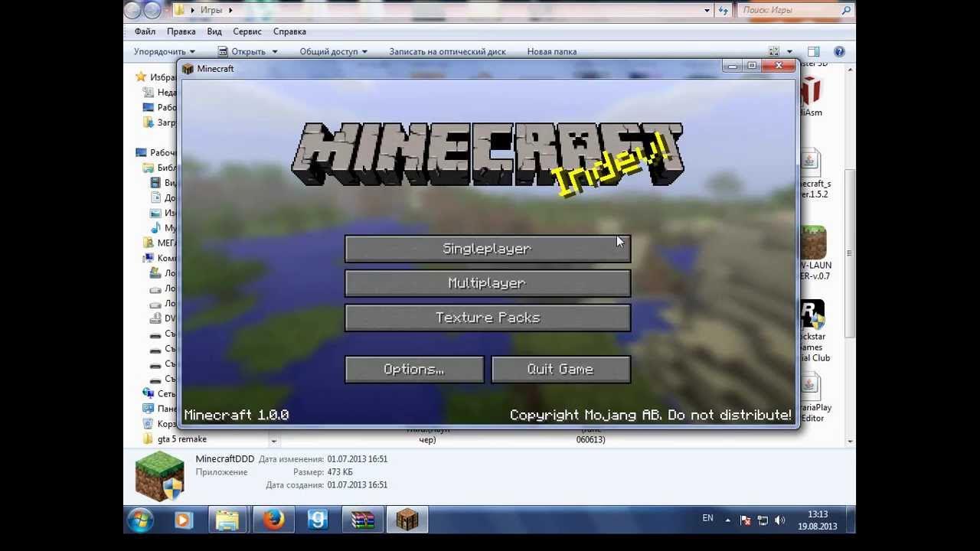Open the Вид menu
The height and width of the screenshot is (551, 980).
point(214,31)
